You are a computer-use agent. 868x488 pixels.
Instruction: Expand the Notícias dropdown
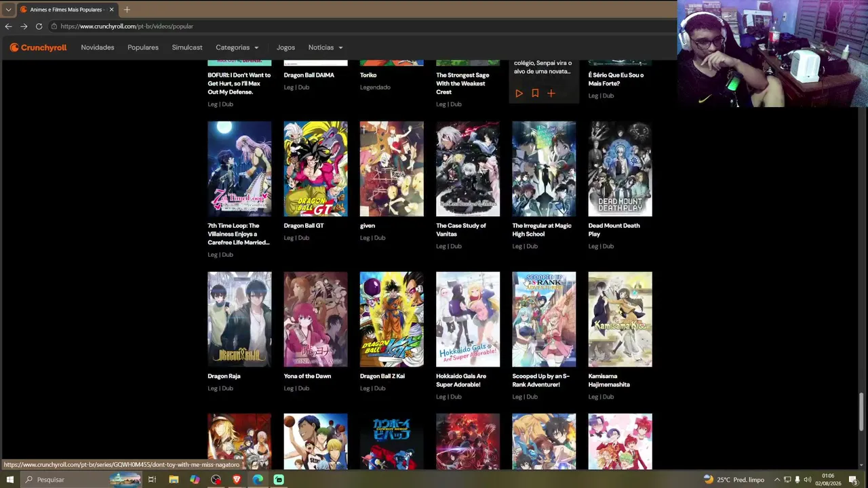pos(325,47)
